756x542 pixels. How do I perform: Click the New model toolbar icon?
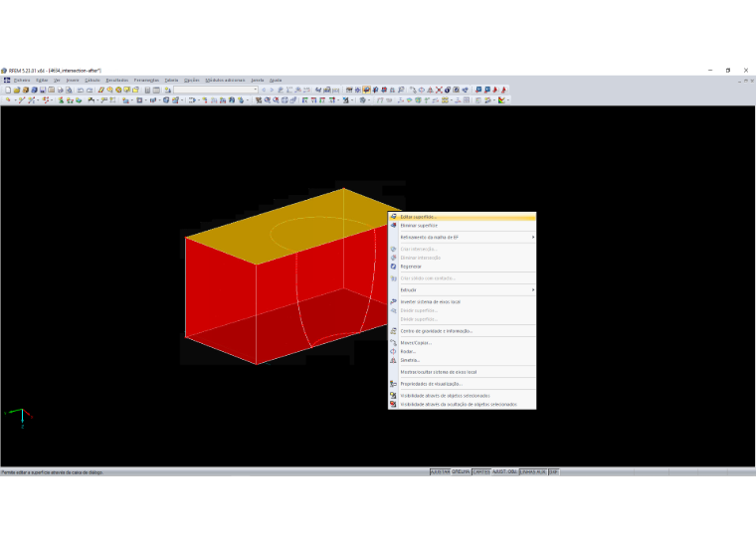pos(8,90)
